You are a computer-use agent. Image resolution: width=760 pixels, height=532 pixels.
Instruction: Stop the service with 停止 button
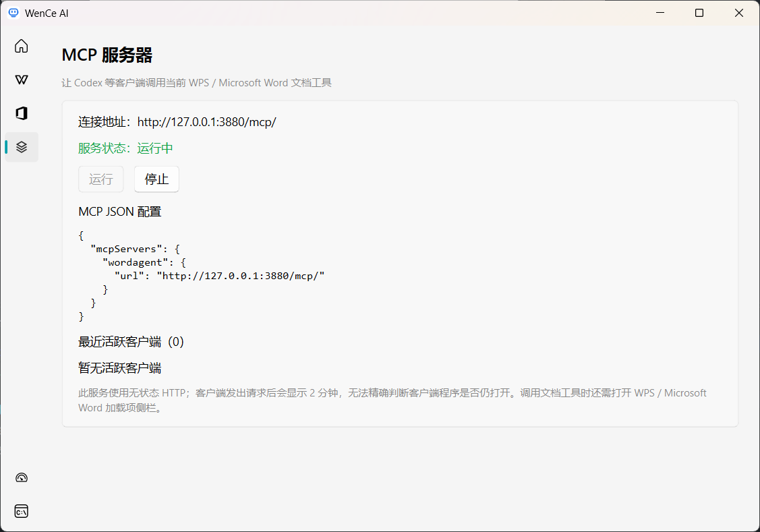[x=156, y=179]
